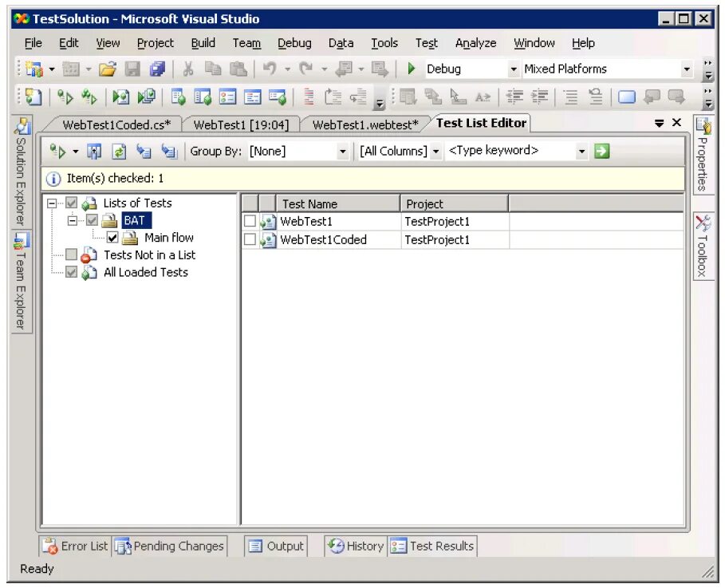Click the Load Metadata File icon
Viewport: 725px width, 588px height.
click(x=144, y=152)
